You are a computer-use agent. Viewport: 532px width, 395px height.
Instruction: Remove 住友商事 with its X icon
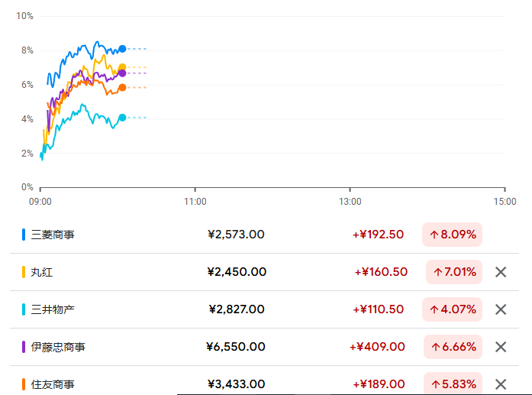click(x=501, y=384)
